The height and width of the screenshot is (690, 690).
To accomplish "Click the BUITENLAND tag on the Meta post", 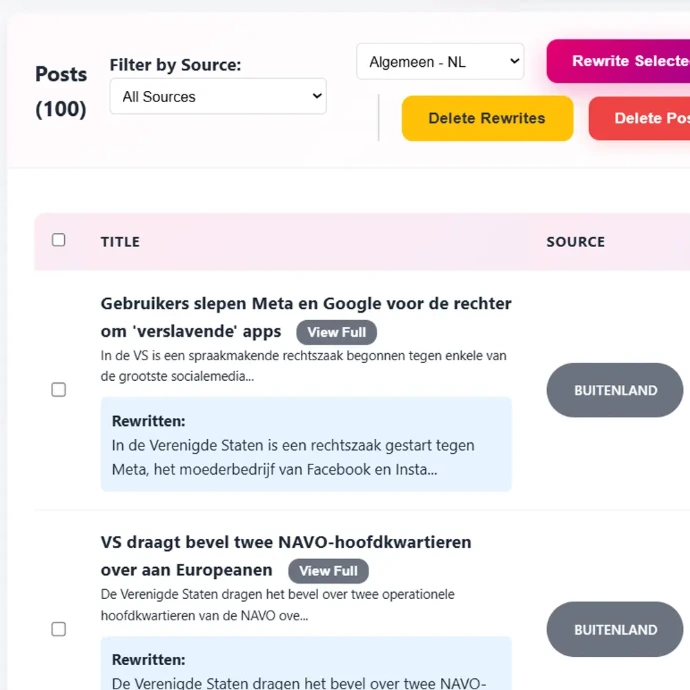I will coord(615,390).
